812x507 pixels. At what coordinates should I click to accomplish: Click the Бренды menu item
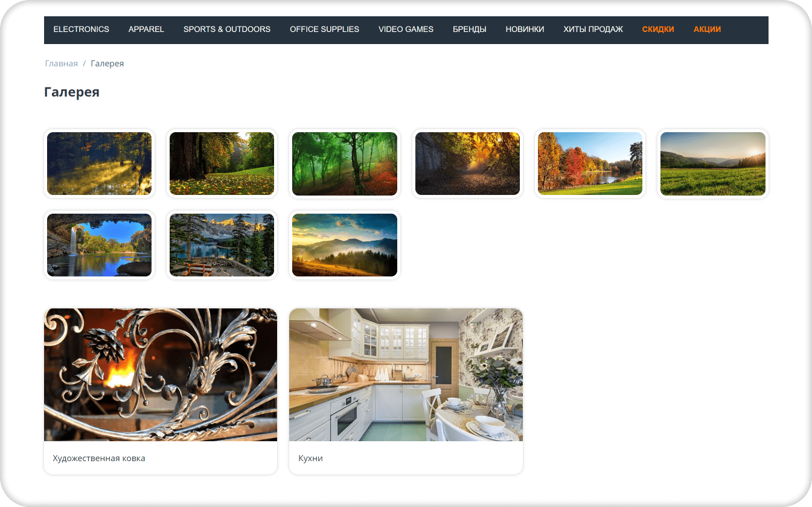470,29
